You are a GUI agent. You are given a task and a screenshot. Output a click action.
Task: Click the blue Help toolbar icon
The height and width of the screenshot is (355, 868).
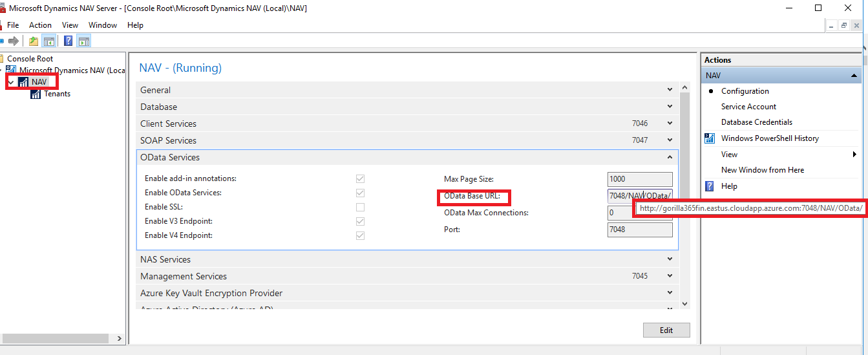[x=69, y=41]
